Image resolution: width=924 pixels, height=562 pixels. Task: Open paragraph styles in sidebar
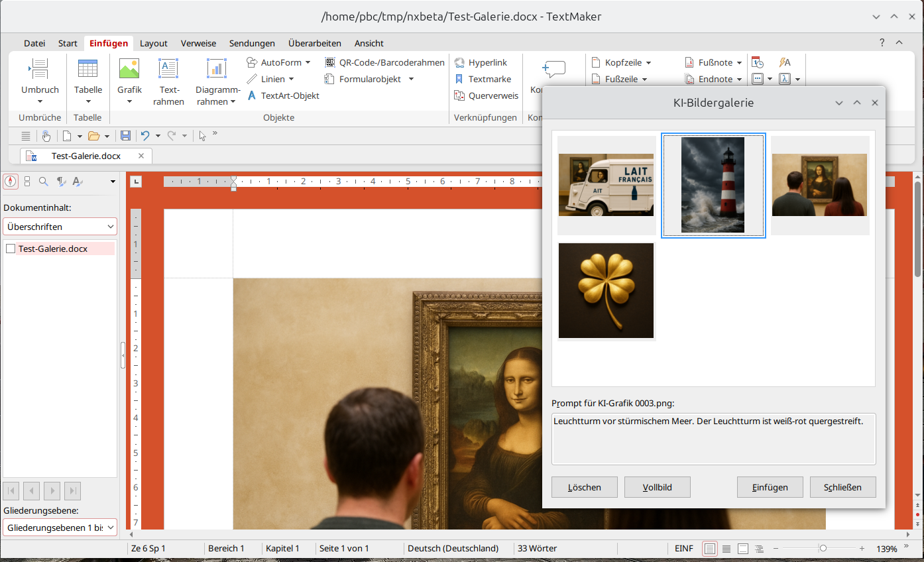click(61, 181)
